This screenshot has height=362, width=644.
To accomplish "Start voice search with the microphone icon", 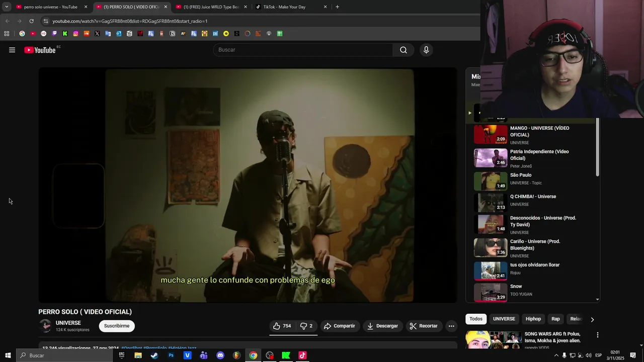I will click(x=426, y=50).
